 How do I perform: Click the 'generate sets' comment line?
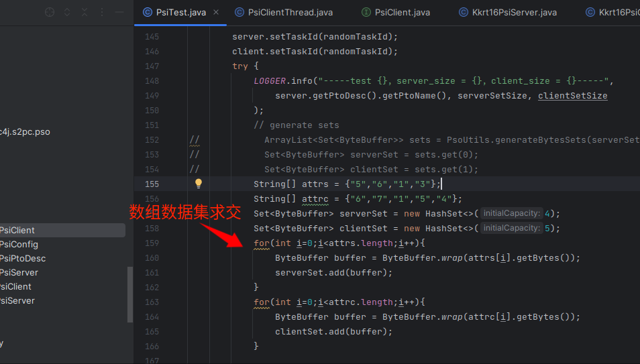(297, 125)
